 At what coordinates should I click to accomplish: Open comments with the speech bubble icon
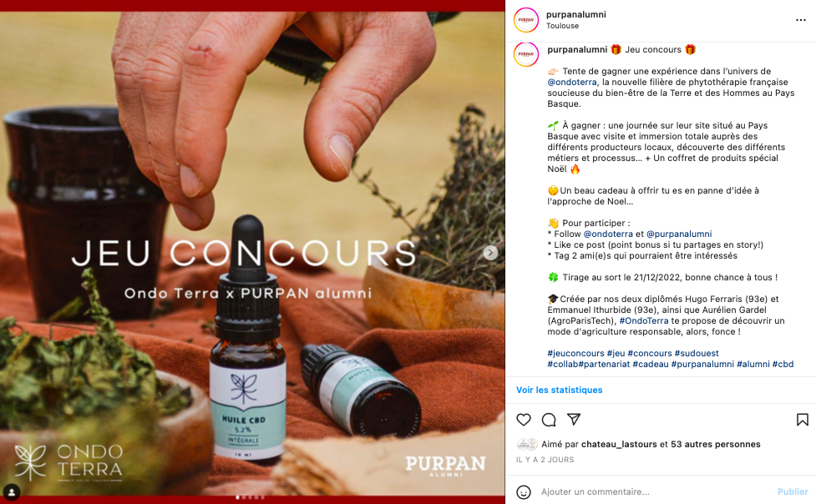click(x=549, y=420)
